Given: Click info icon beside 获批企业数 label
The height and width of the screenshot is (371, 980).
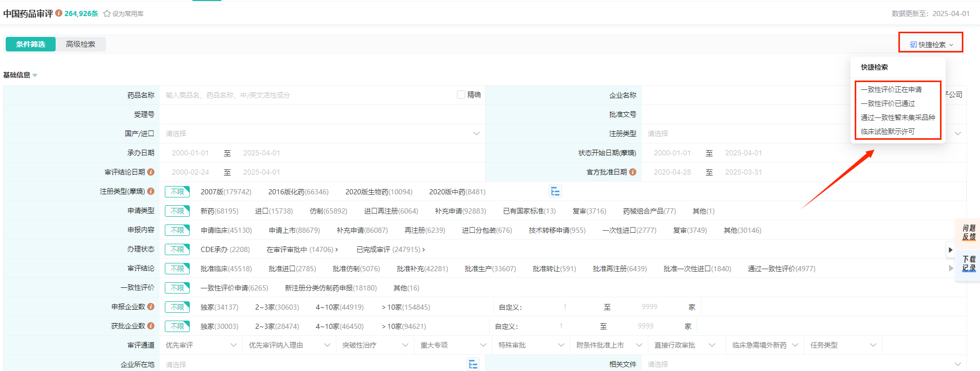Looking at the screenshot, I should click(151, 326).
